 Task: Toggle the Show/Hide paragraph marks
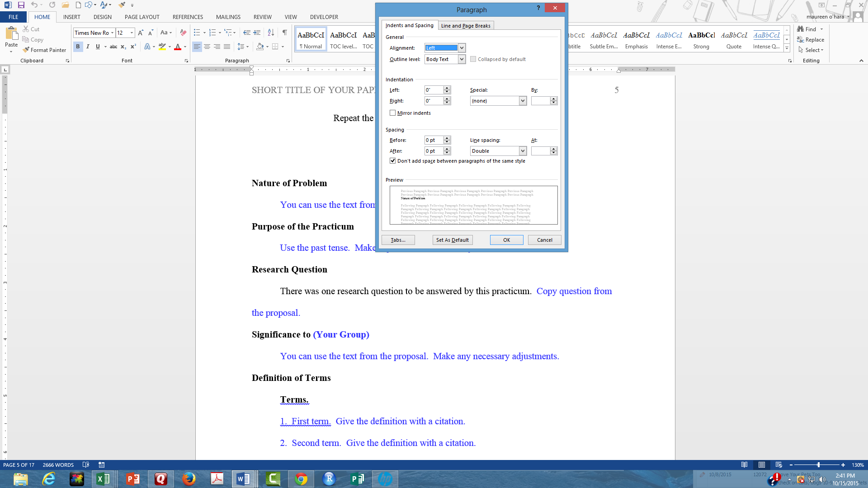284,33
